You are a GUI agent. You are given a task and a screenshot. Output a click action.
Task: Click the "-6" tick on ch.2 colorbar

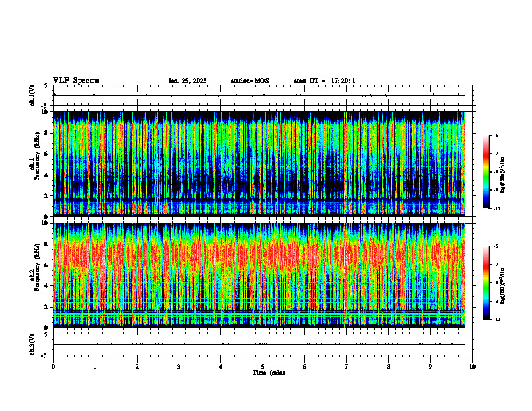coord(496,246)
